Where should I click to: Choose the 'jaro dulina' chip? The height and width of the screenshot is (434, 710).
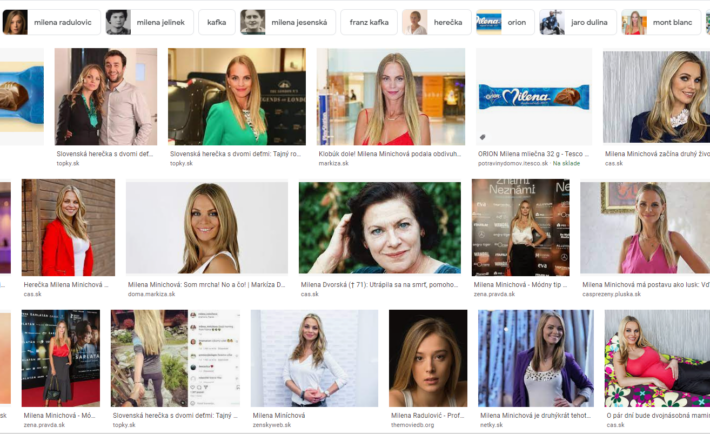pyautogui.click(x=578, y=22)
